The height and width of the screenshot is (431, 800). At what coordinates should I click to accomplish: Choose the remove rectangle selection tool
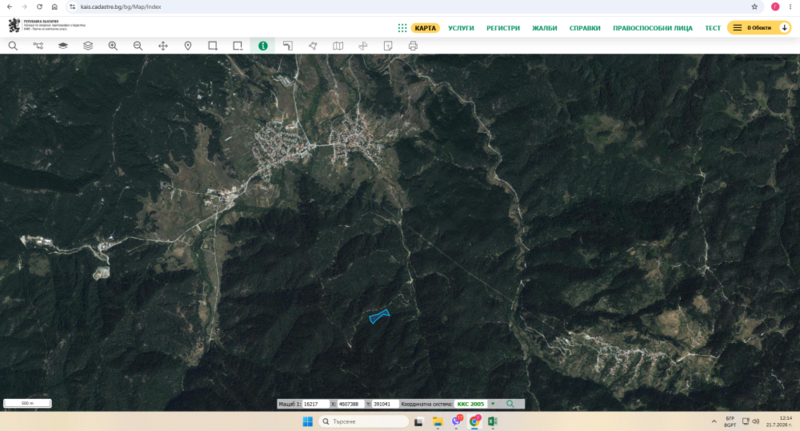point(238,46)
